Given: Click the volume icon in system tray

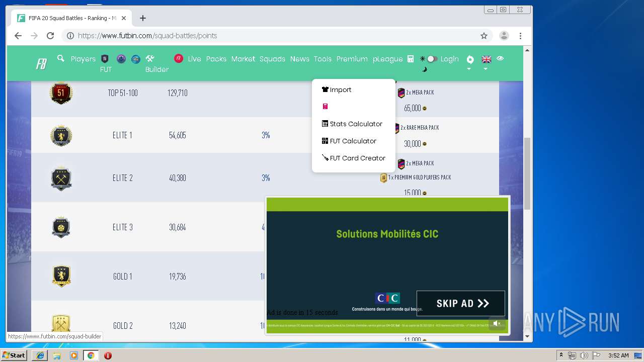Looking at the screenshot, I should coord(584,355).
